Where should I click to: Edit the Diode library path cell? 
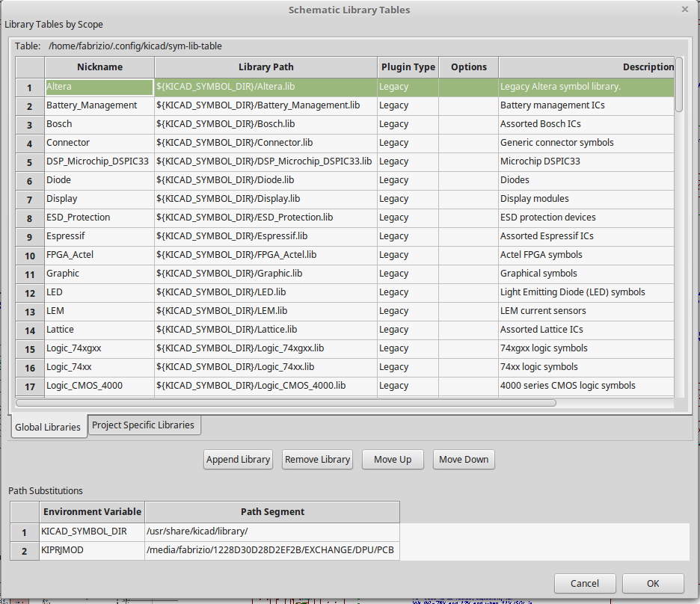click(x=265, y=180)
